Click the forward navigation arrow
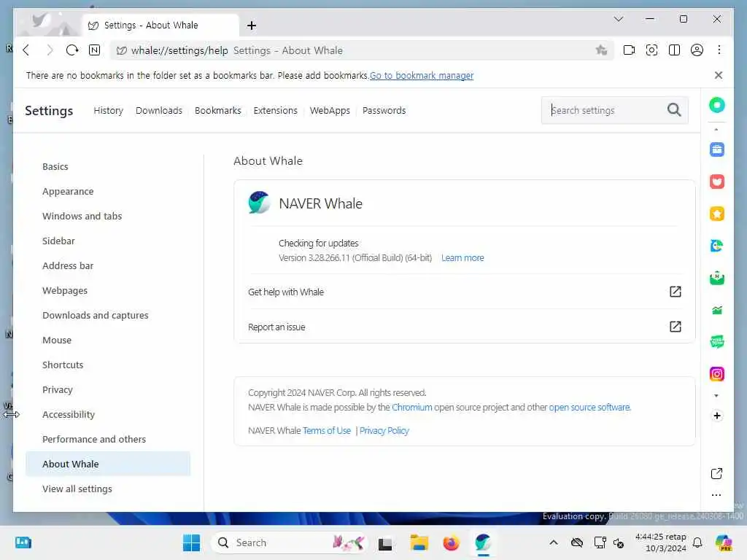The height and width of the screenshot is (560, 747). (x=50, y=50)
